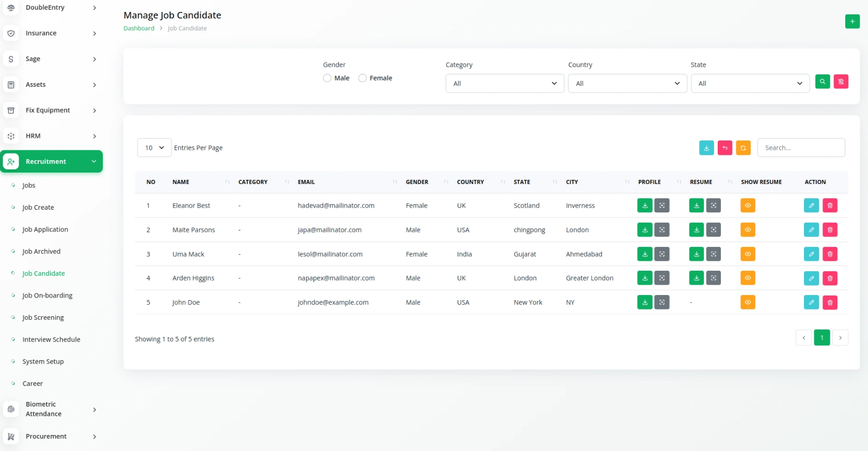Open the Country filter dropdown

(x=627, y=83)
